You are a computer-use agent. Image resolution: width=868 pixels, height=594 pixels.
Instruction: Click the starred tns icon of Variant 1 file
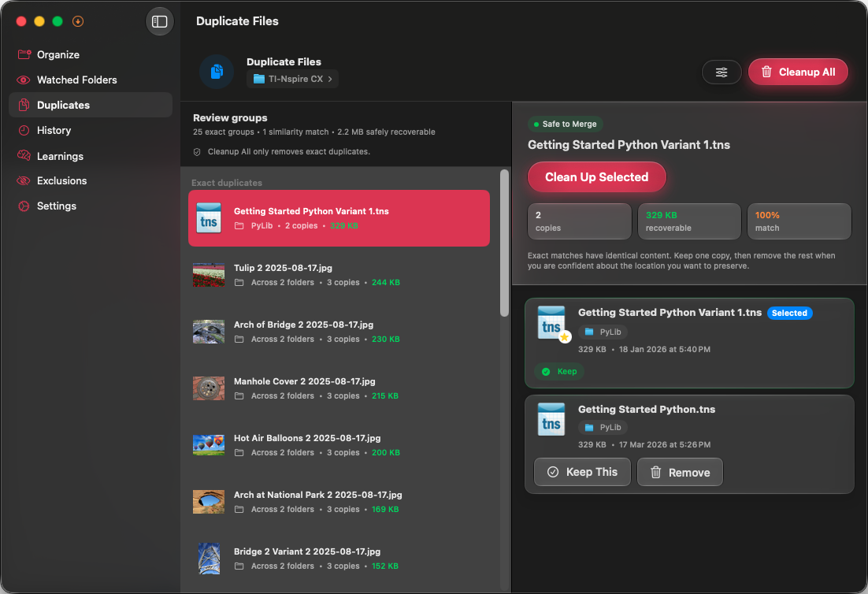point(553,324)
